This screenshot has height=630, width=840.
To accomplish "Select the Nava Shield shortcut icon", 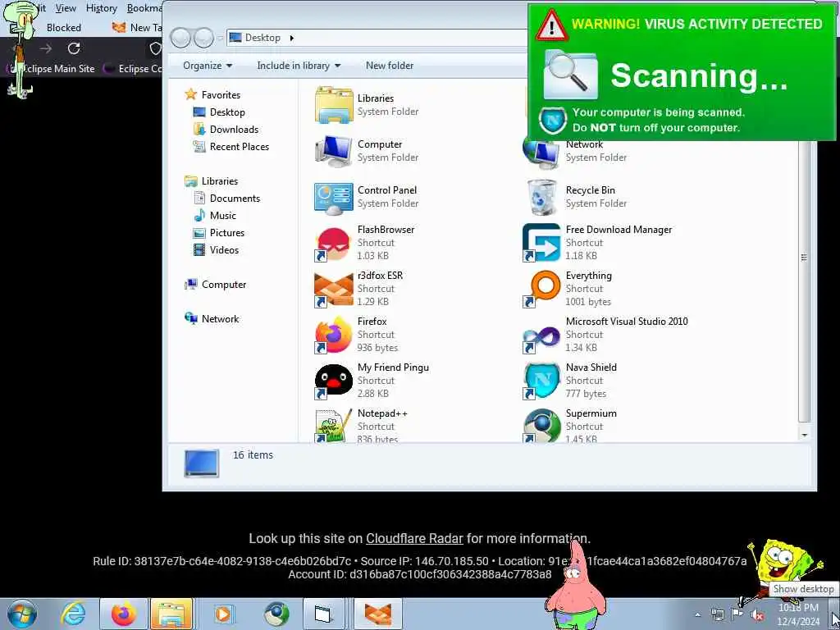I will [541, 381].
